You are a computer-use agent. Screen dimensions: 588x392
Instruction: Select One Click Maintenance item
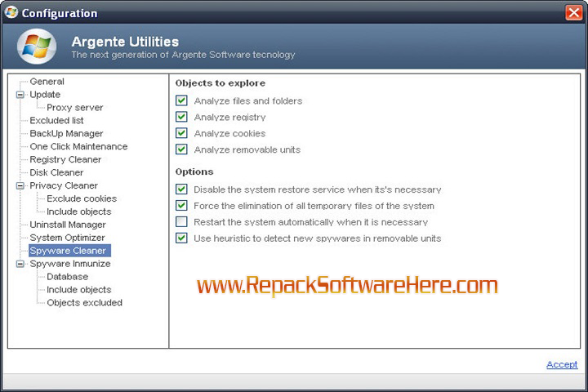78,146
